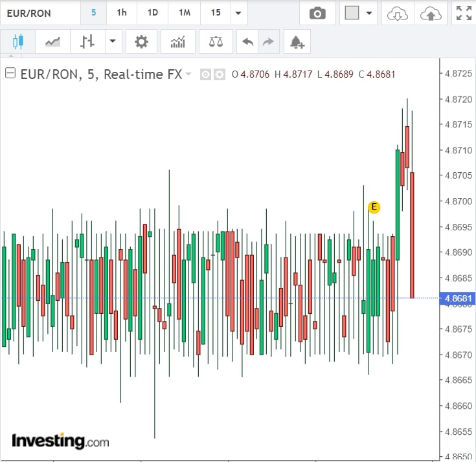Select the bars chart style icon
The height and width of the screenshot is (462, 476).
[87, 42]
